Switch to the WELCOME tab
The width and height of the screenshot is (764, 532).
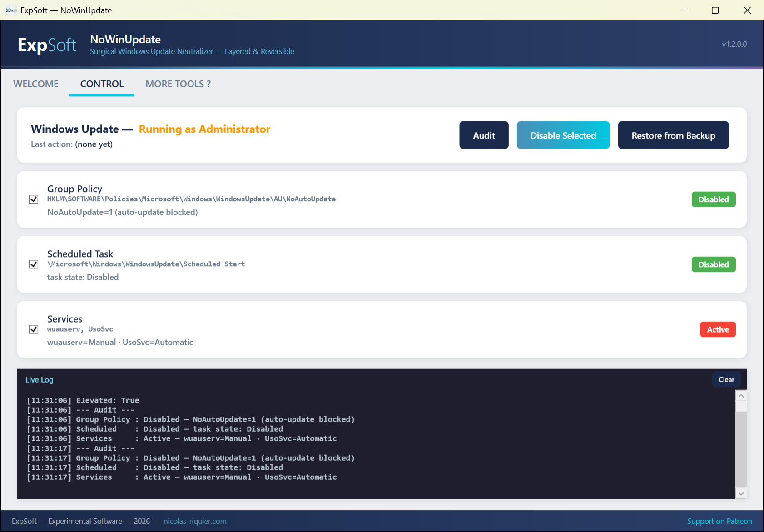(36, 84)
